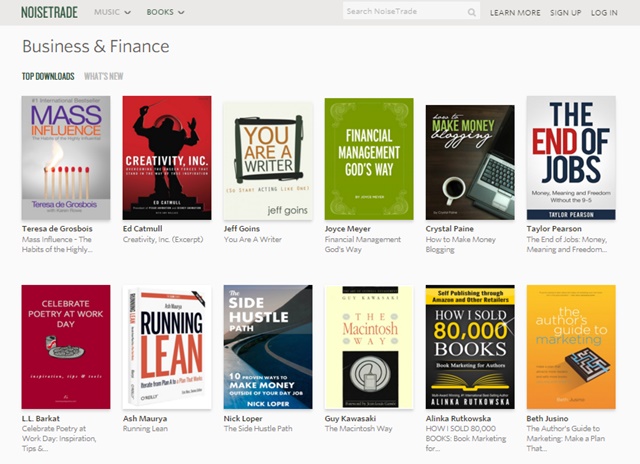Select the Top Downloads tab
The image size is (640, 464).
tap(48, 76)
